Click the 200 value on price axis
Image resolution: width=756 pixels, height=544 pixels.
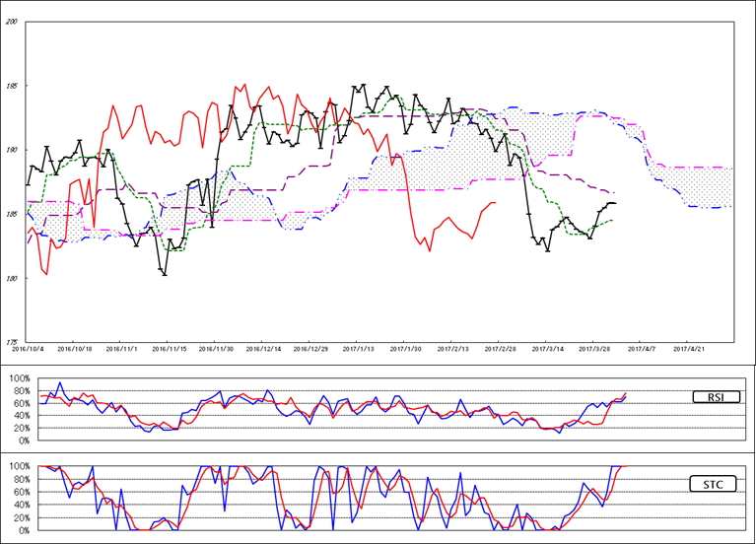point(12,22)
